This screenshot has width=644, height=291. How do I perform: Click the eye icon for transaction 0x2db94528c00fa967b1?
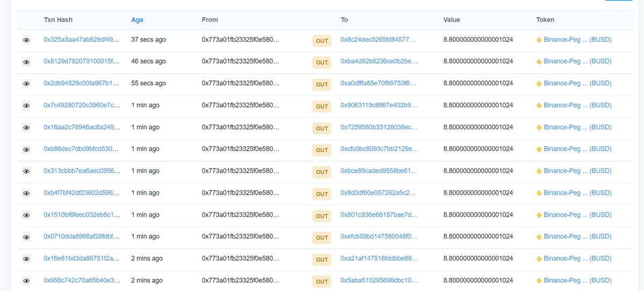click(x=26, y=84)
